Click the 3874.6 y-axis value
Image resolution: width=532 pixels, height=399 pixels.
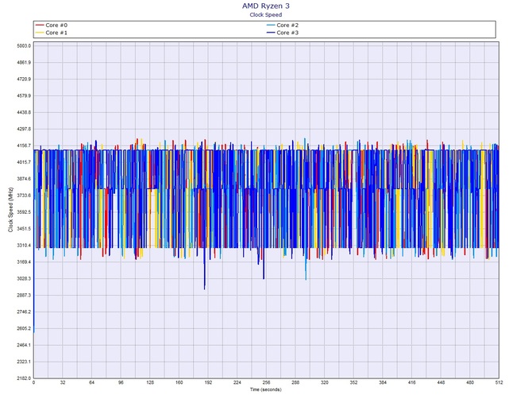tap(24, 179)
